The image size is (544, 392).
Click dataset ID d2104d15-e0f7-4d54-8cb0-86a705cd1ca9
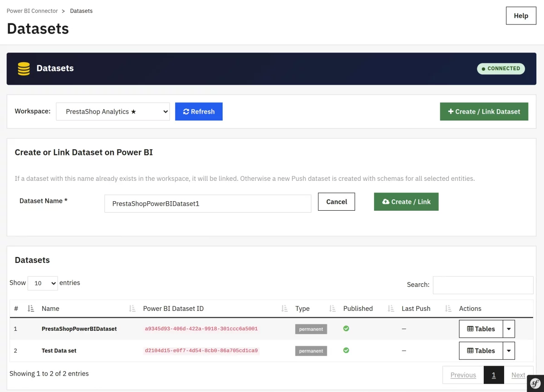201,350
